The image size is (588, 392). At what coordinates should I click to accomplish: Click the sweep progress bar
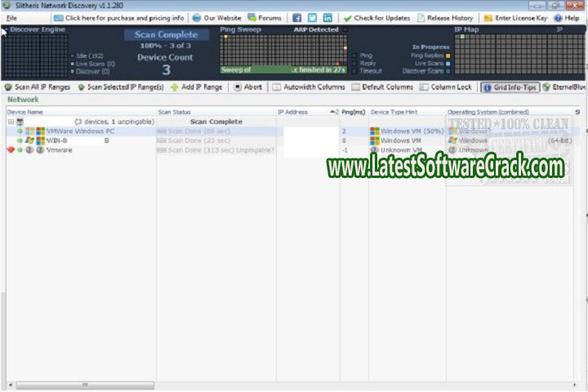[283, 69]
